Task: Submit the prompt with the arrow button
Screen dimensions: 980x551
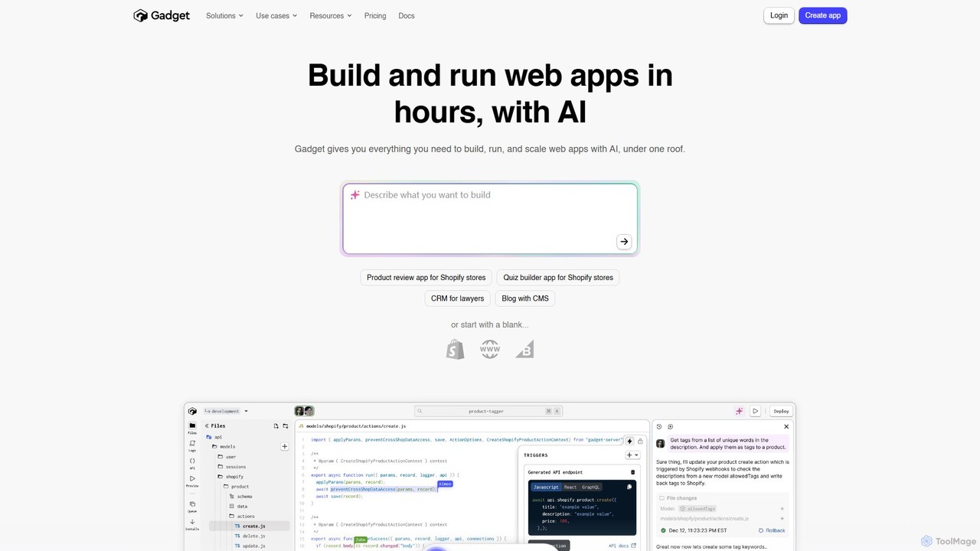Action: coord(624,242)
